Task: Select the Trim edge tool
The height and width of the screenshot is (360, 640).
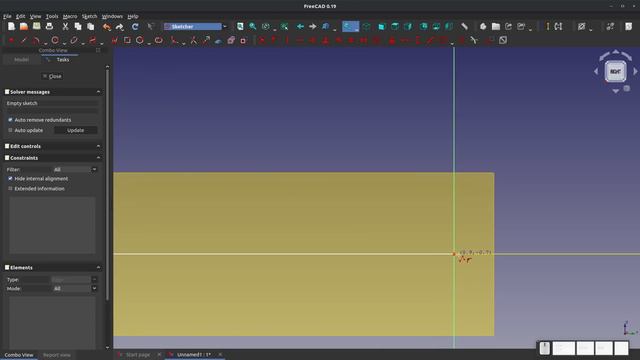Action: coord(193,40)
